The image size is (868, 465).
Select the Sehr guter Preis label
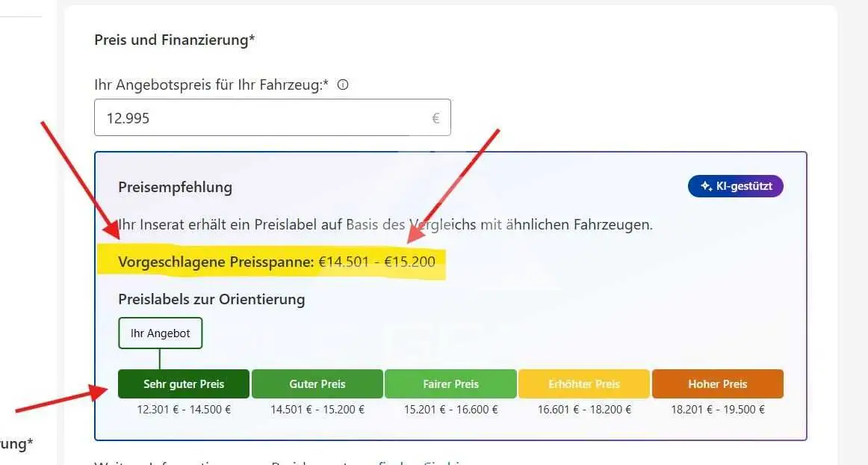tap(184, 384)
